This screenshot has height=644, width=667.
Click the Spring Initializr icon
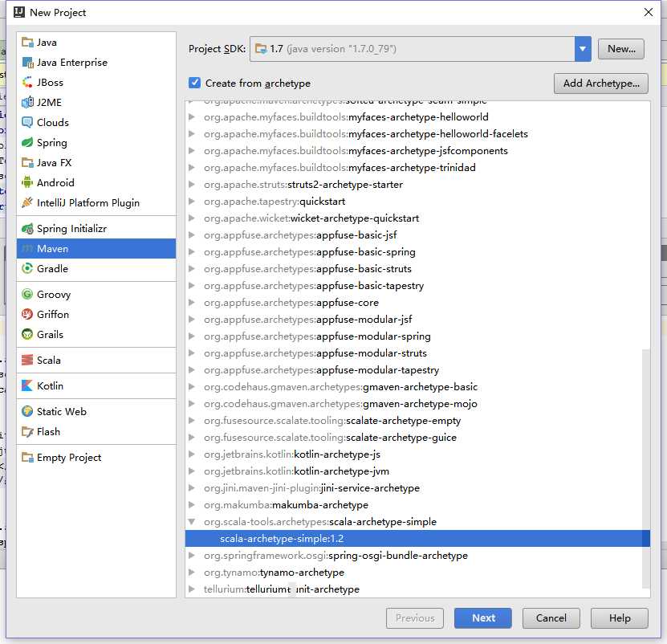[x=27, y=229]
